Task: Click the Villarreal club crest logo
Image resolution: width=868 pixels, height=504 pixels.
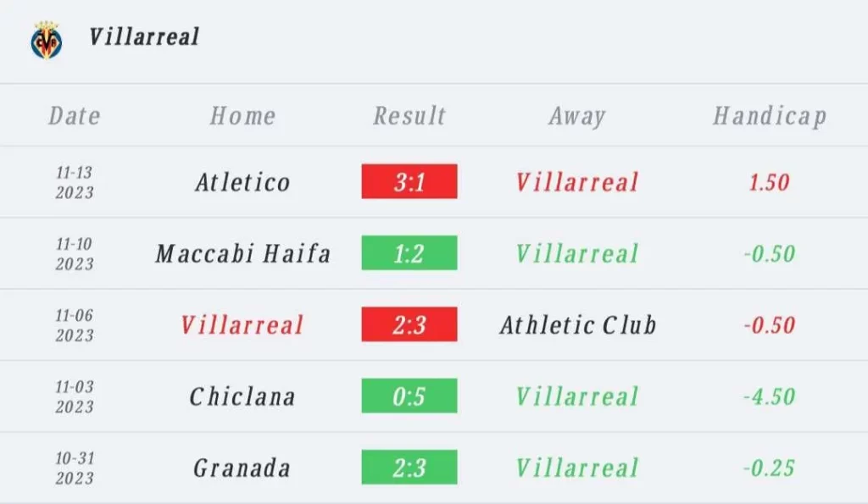Action: (x=47, y=40)
